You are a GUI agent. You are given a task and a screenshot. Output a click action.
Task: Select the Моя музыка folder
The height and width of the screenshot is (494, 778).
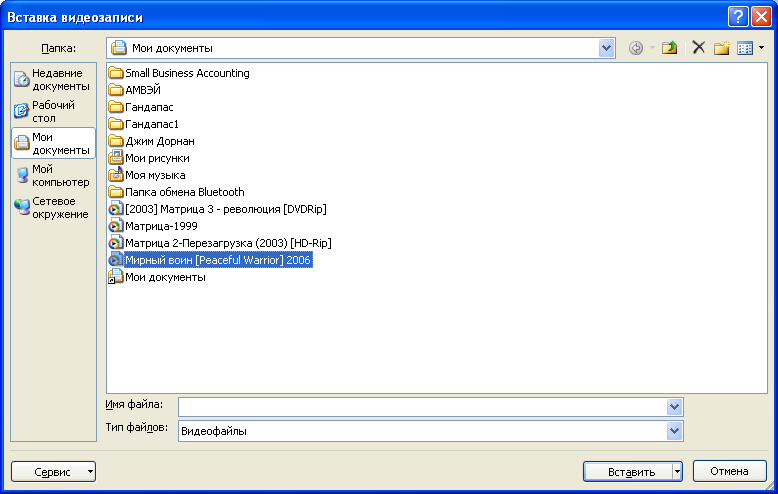(x=147, y=175)
